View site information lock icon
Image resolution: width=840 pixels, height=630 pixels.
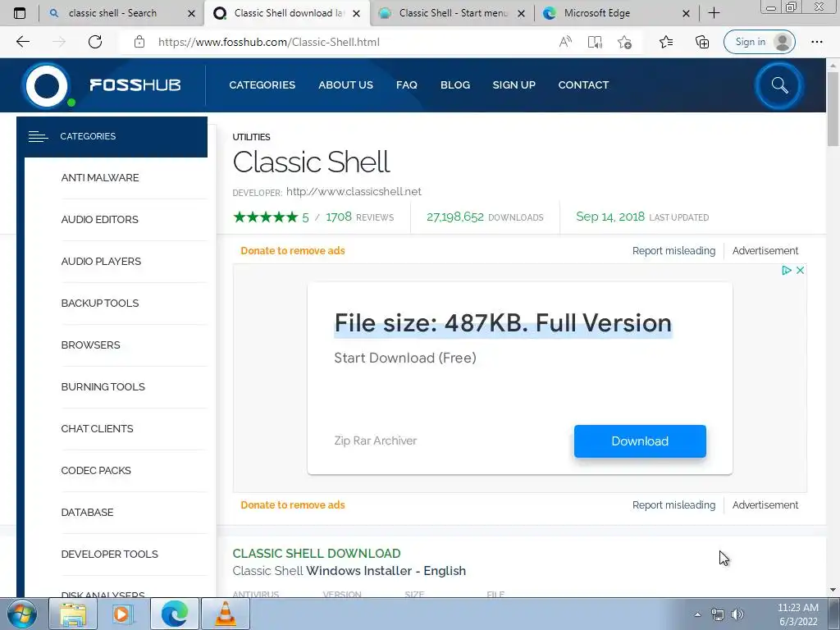139,42
